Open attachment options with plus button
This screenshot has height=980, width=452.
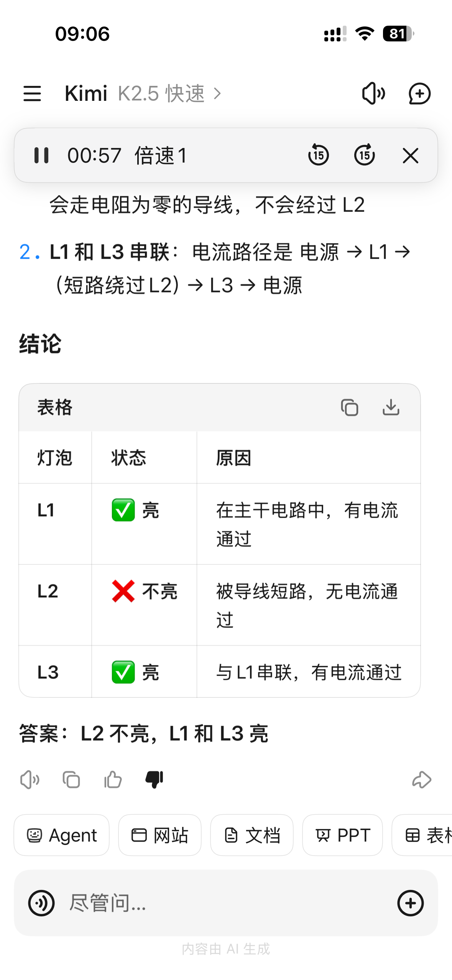[410, 903]
